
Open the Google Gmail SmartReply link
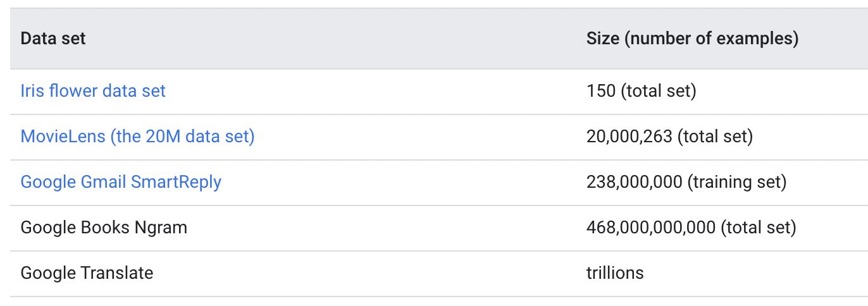tap(121, 182)
